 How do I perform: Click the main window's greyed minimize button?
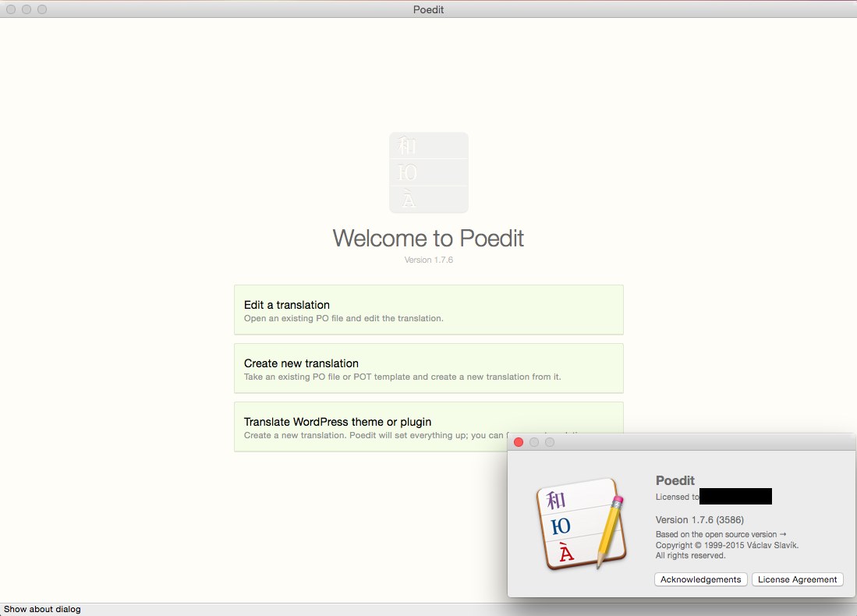point(27,9)
